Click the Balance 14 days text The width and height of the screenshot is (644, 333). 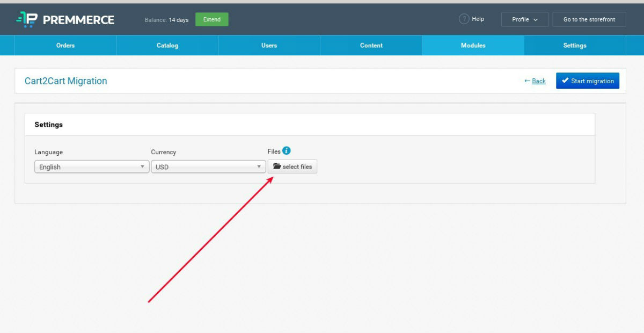click(x=167, y=20)
